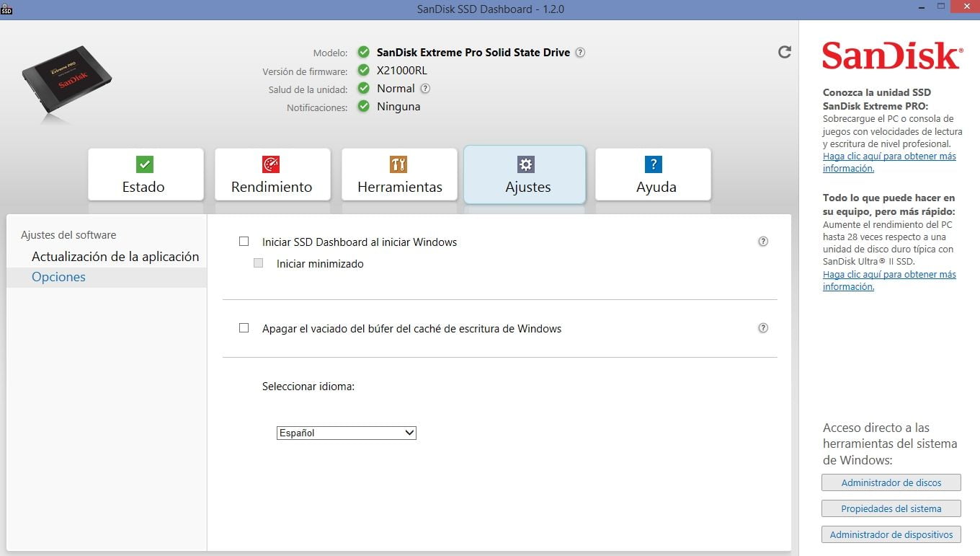Open help icon next to Normal health
The image size is (980, 556).
[425, 89]
